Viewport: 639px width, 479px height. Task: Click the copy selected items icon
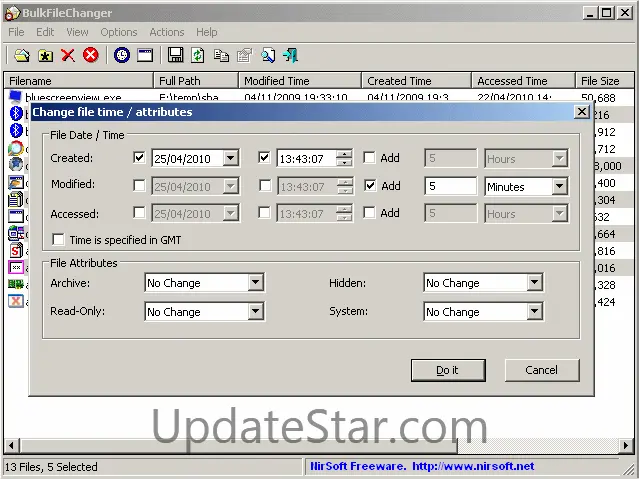point(221,55)
